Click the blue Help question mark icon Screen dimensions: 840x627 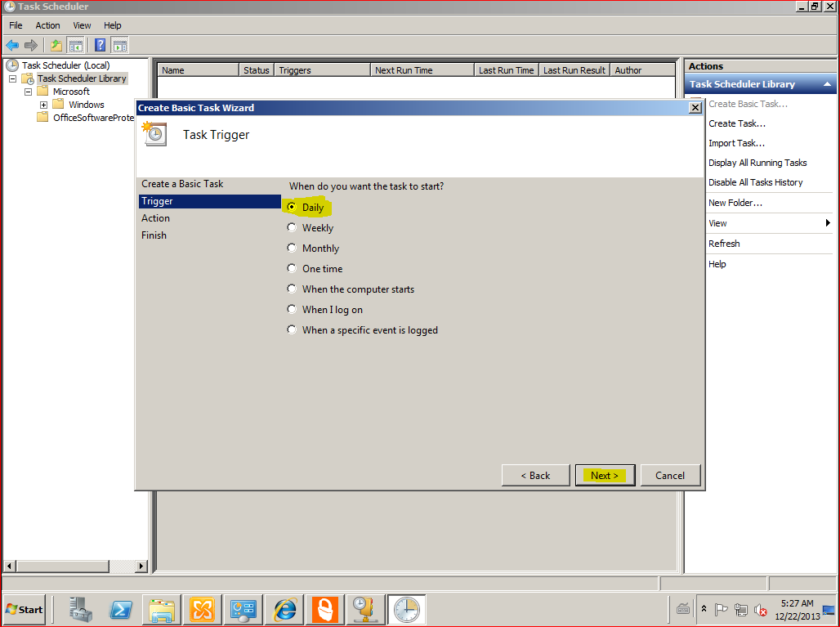point(101,46)
